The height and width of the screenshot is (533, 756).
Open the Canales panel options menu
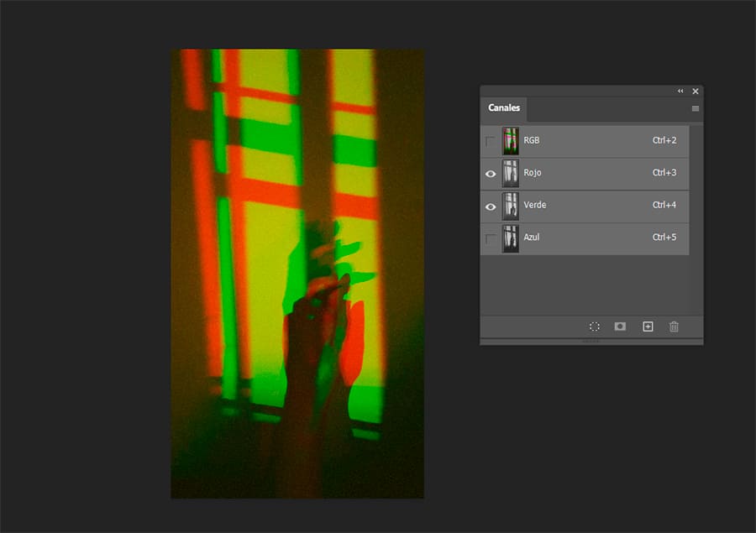[696, 108]
